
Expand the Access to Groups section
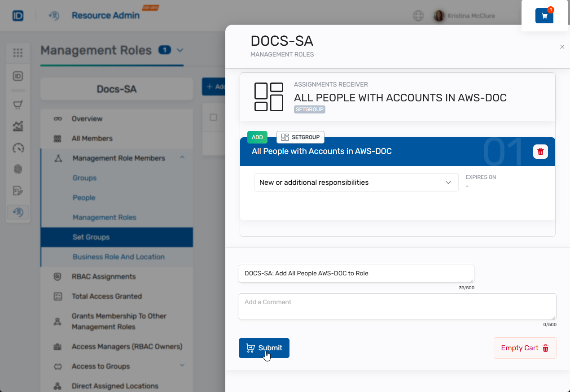[182, 366]
